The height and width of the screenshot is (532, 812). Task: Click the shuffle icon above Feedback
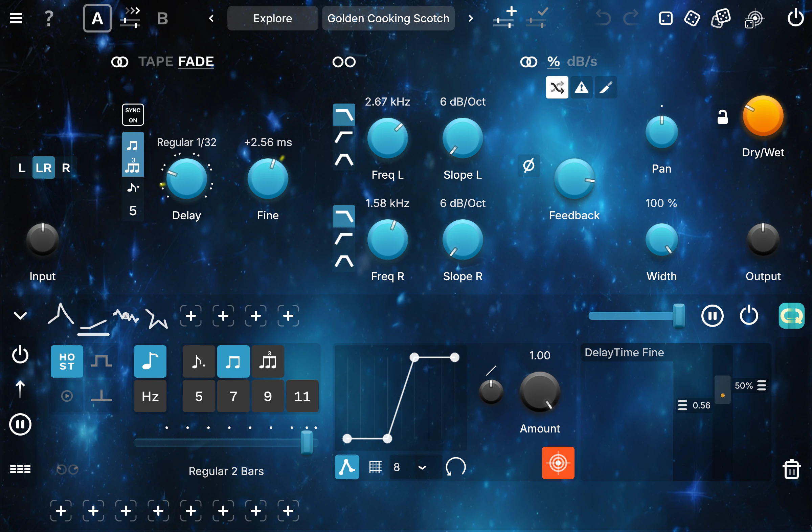tap(557, 87)
